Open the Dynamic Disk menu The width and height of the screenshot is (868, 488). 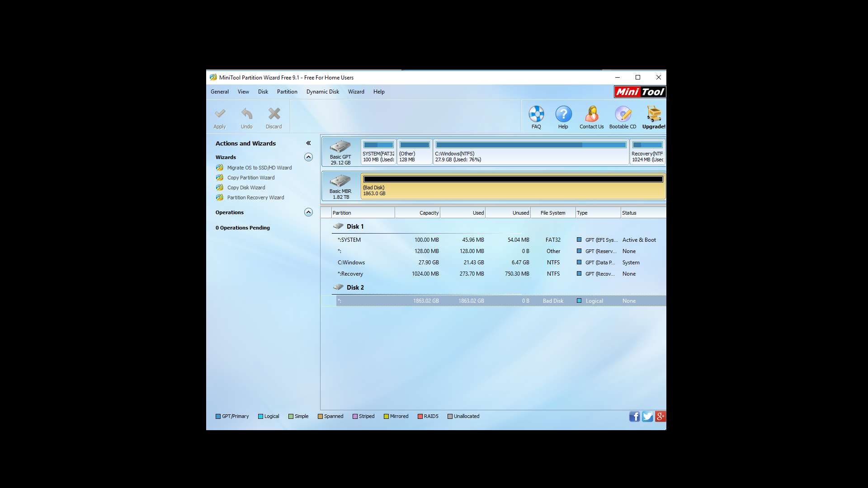[x=323, y=92]
